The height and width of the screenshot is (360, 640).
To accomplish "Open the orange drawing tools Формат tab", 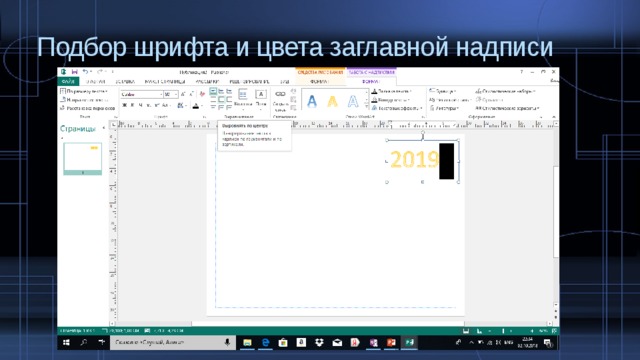I will tap(319, 82).
